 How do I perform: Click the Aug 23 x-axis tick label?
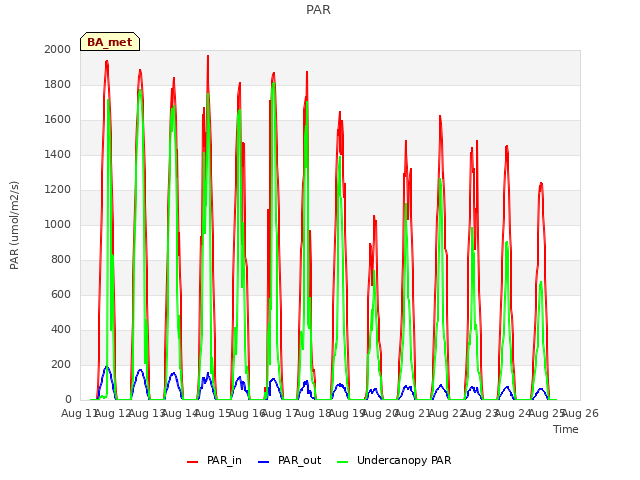click(x=480, y=413)
